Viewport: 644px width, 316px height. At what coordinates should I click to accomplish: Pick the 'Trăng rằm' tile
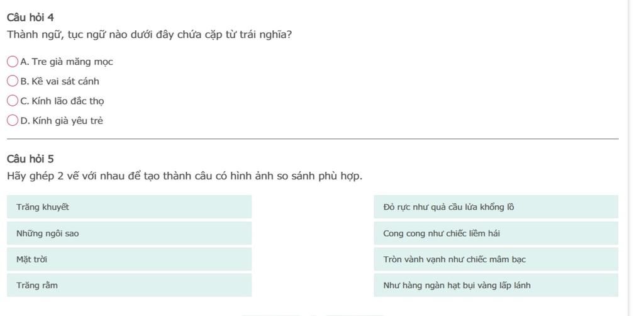pyautogui.click(x=129, y=285)
